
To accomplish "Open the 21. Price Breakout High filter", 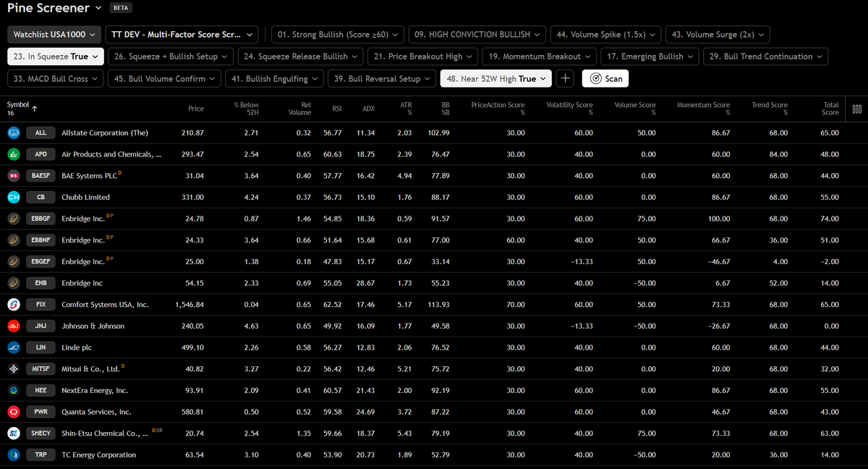I will [x=423, y=56].
